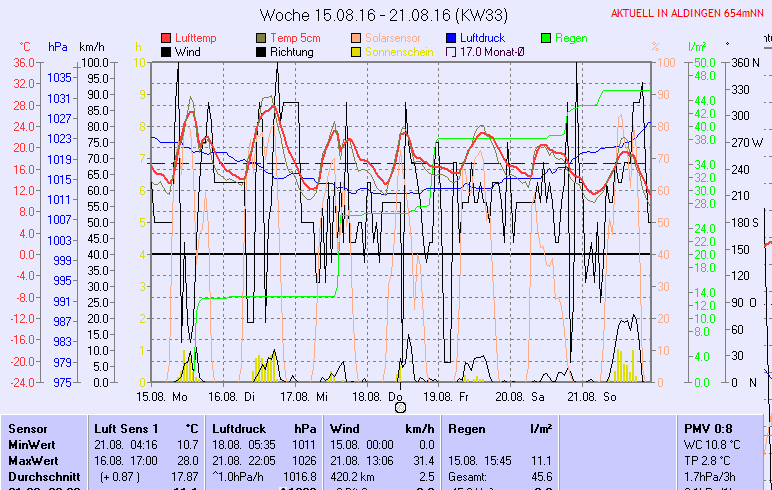
Task: Click the black Wind legend square
Action: click(166, 51)
